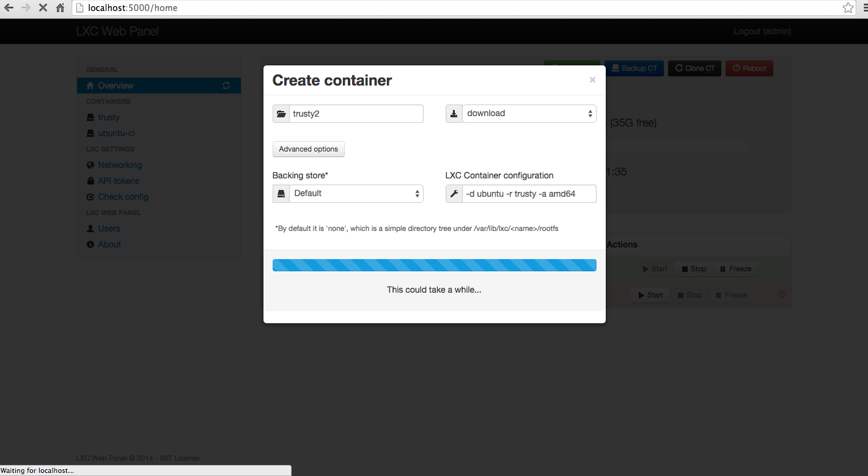
Task: Select the Overview item in the sidebar
Action: point(159,86)
